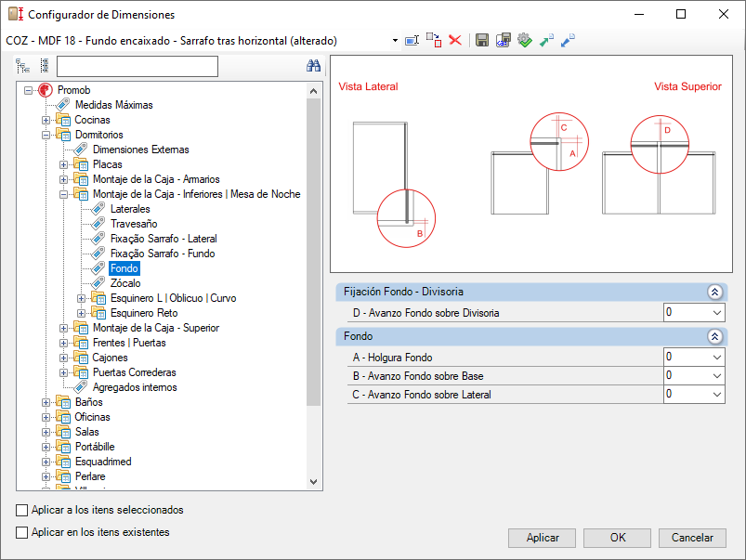
Task: Open C - Avanzo Fondo sobre Lateral dropdown
Action: [x=717, y=395]
